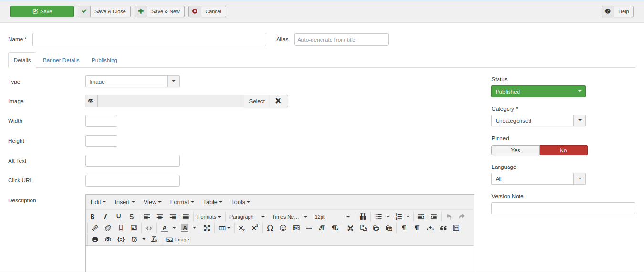Open the Status dropdown showing Published

[539, 92]
